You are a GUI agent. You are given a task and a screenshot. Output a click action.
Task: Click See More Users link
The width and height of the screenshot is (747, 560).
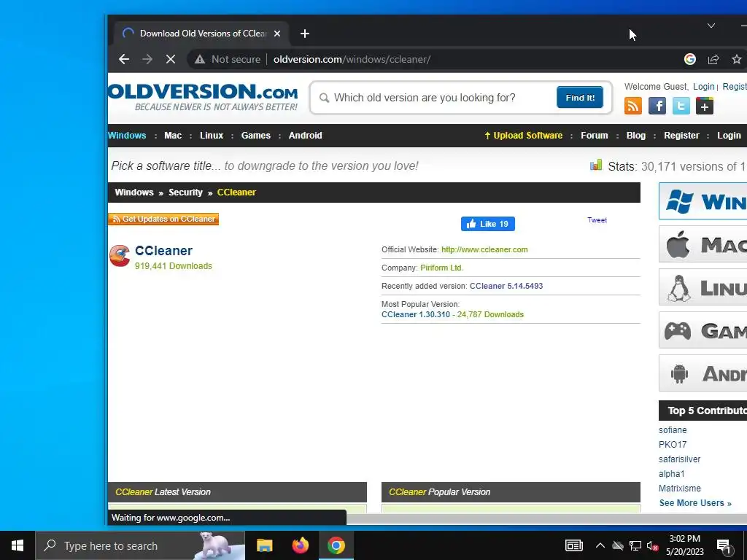[x=695, y=503]
